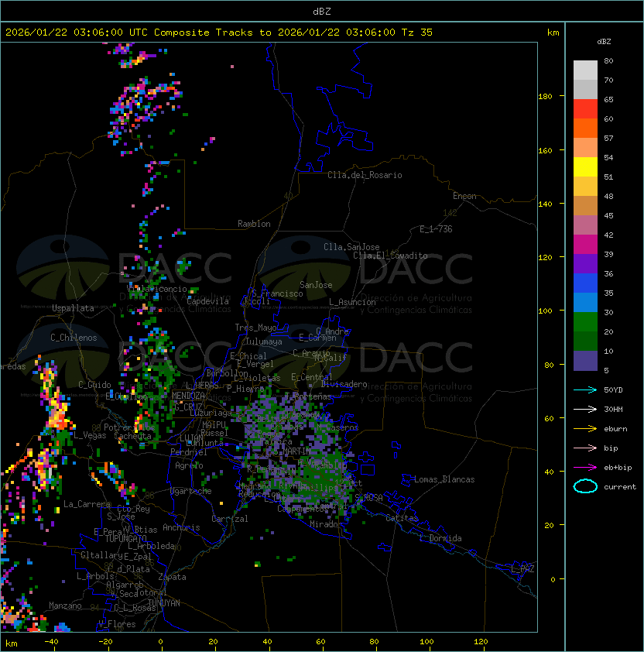Click the 'dBZ' title at top center
The width and height of the screenshot is (644, 652).
point(322,11)
